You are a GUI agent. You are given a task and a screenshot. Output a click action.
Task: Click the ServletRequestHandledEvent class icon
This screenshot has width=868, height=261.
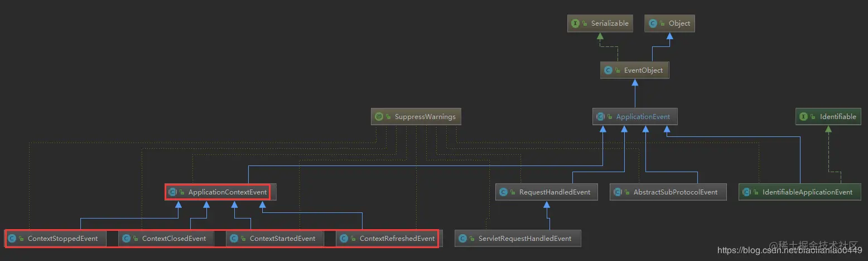tap(462, 239)
